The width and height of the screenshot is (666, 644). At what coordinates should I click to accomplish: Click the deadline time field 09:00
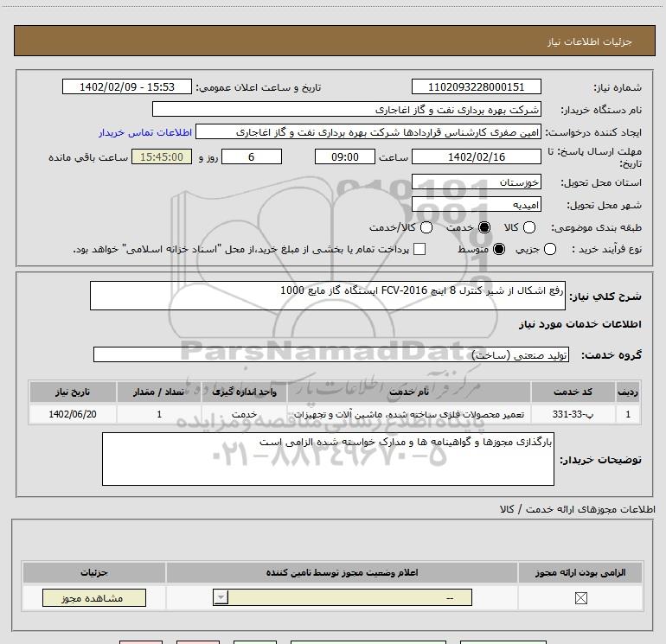345,156
